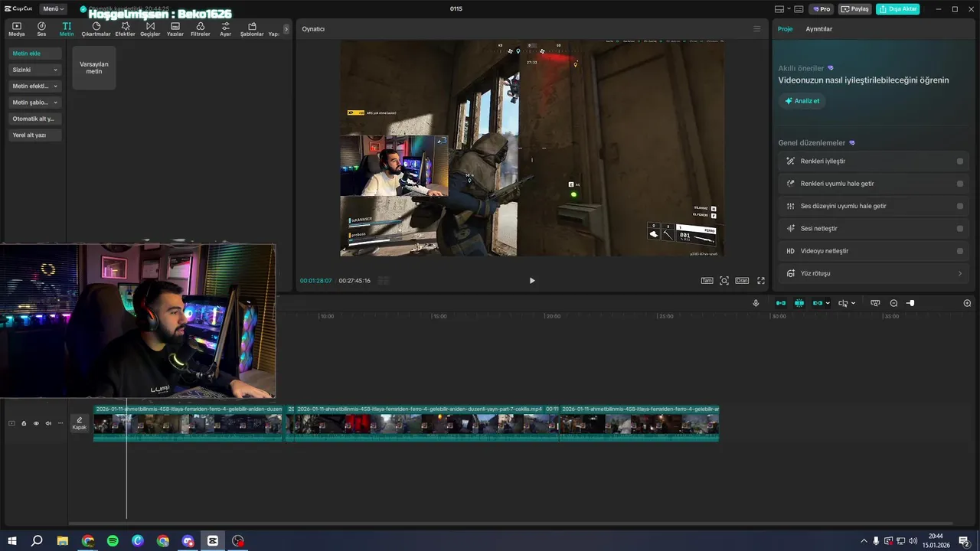Image resolution: width=980 pixels, height=551 pixels.
Task: Click the microphone voiceover record icon
Action: (756, 303)
